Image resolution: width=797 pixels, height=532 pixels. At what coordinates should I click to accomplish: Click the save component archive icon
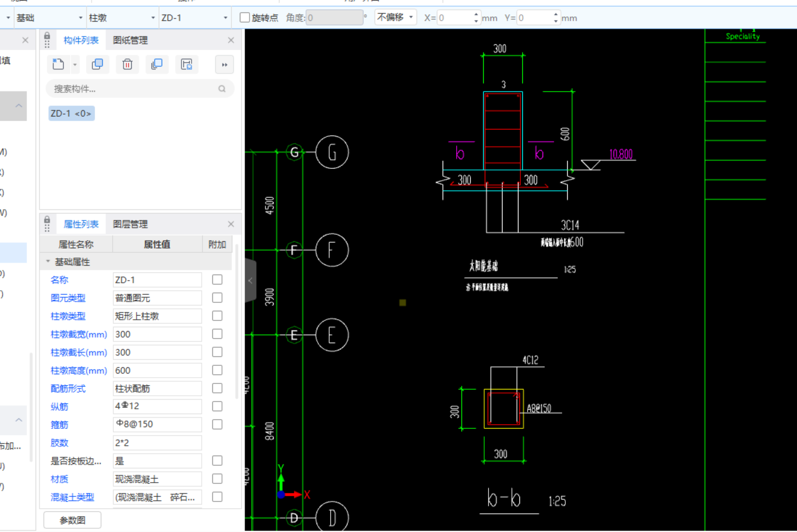[186, 64]
